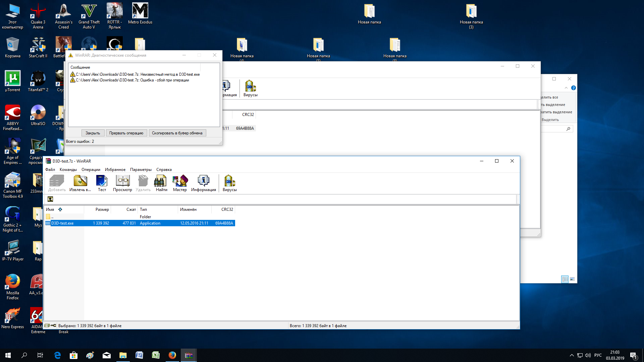This screenshot has width=644, height=362.
Task: Click the up-one-level folder icon
Action: click(50, 199)
